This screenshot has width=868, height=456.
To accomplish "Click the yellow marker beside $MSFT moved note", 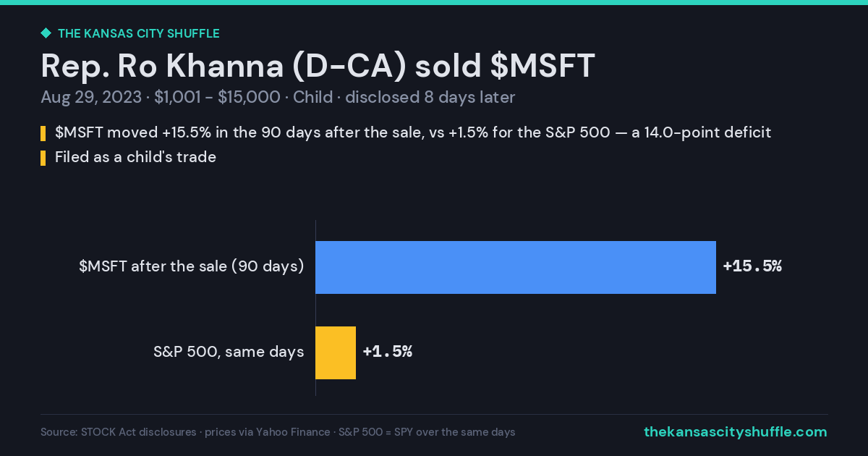I will tap(43, 133).
